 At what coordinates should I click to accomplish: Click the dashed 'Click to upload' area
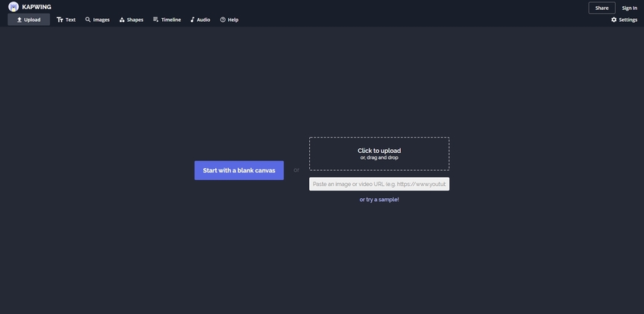379,154
